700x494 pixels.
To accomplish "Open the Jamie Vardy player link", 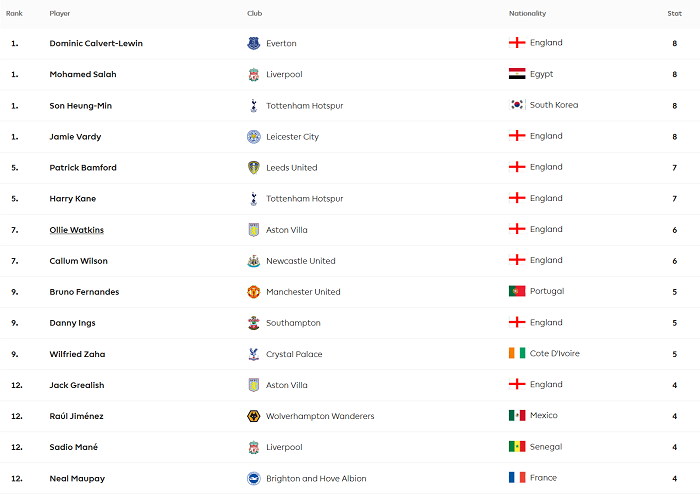I will [75, 136].
